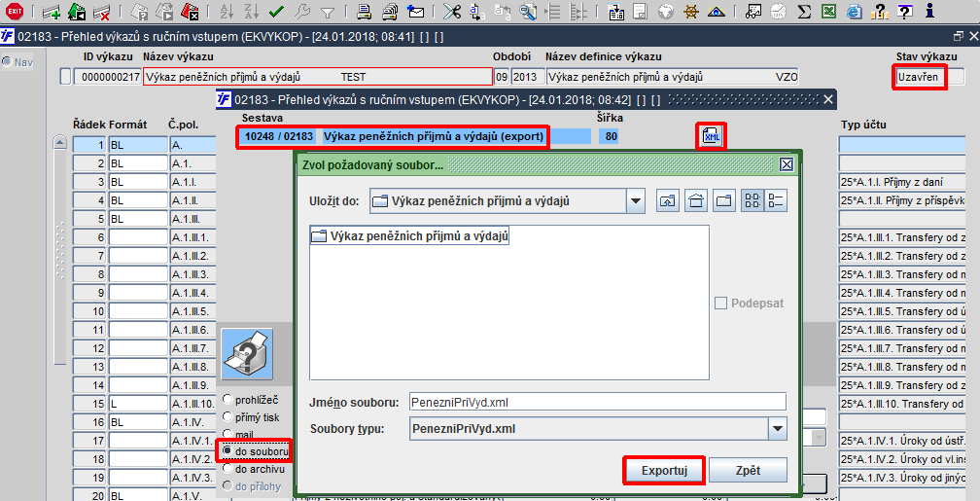Click the Č.pol. cell A.1.IV.

pyautogui.click(x=192, y=422)
